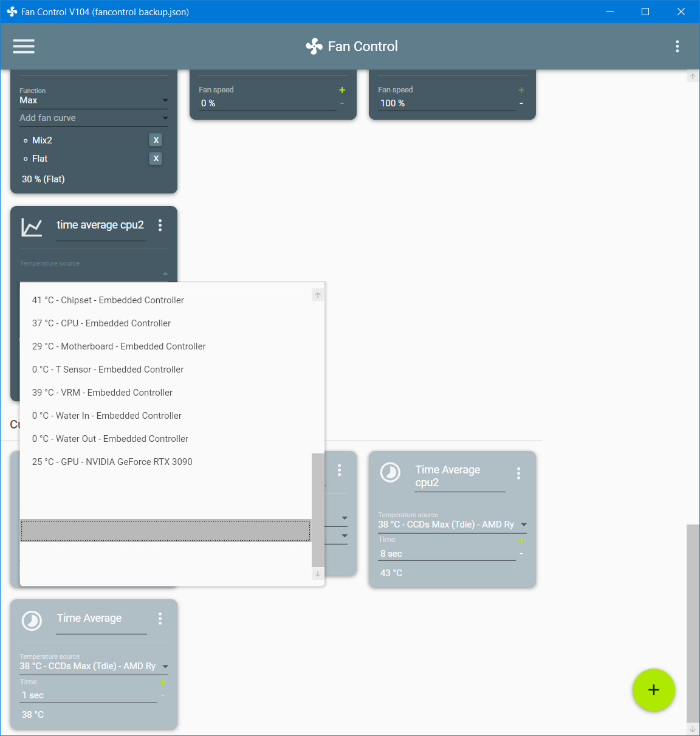Image resolution: width=700 pixels, height=736 pixels.
Task: Click the moon icon on Time Average cpu2 card
Action: point(390,472)
